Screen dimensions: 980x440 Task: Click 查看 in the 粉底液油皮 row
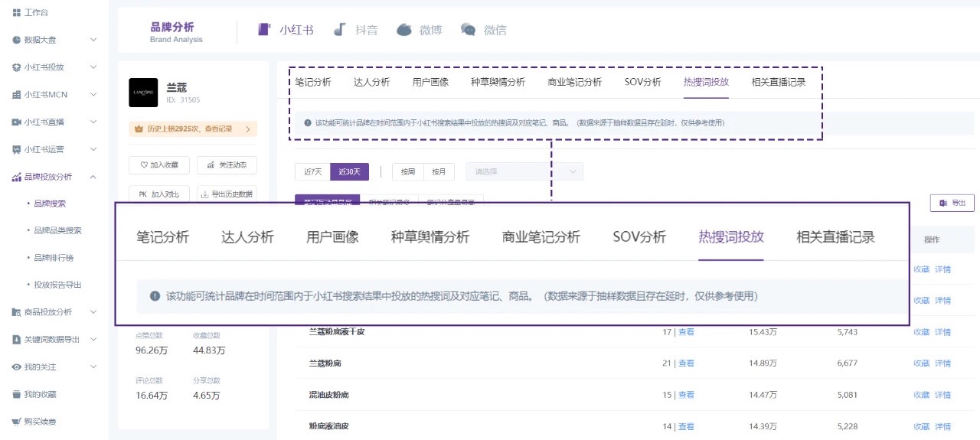(687, 426)
